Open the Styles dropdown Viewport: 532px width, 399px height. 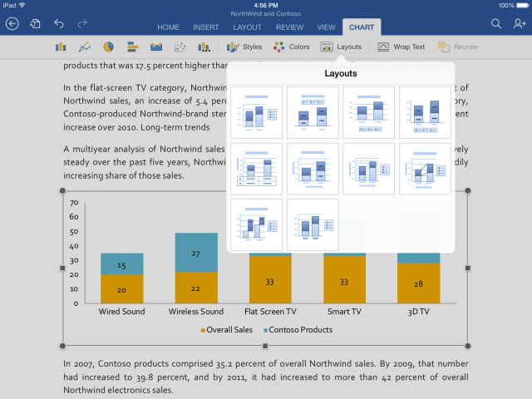(x=244, y=47)
